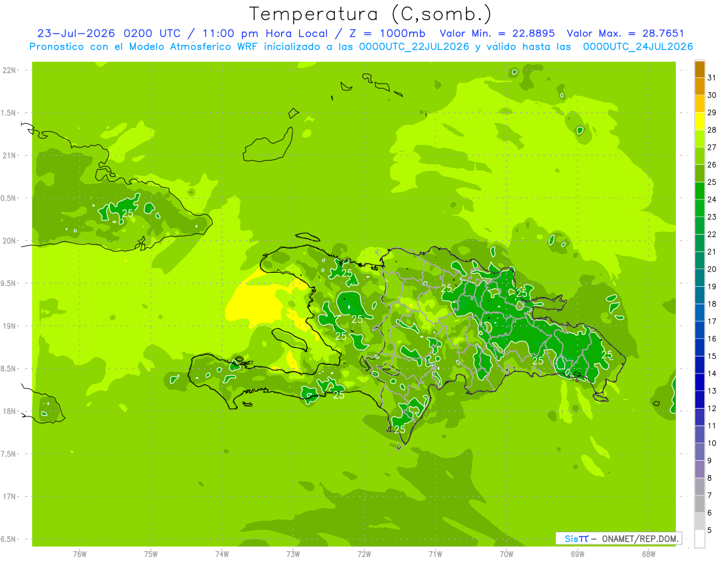Click the 'Temperatura (C,somb.)' map title
Viewport: 728px width, 562px height.
[x=370, y=14]
